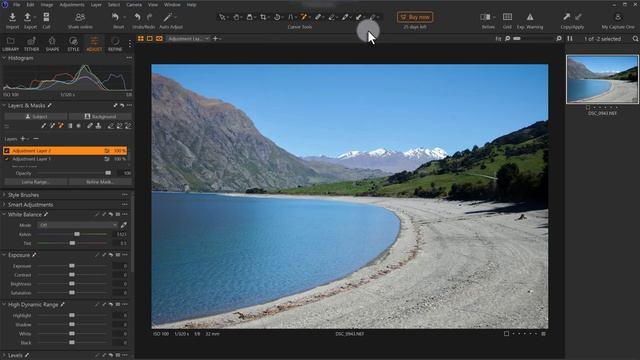Click the Background mask button
This screenshot has width=640, height=360.
pyautogui.click(x=100, y=117)
